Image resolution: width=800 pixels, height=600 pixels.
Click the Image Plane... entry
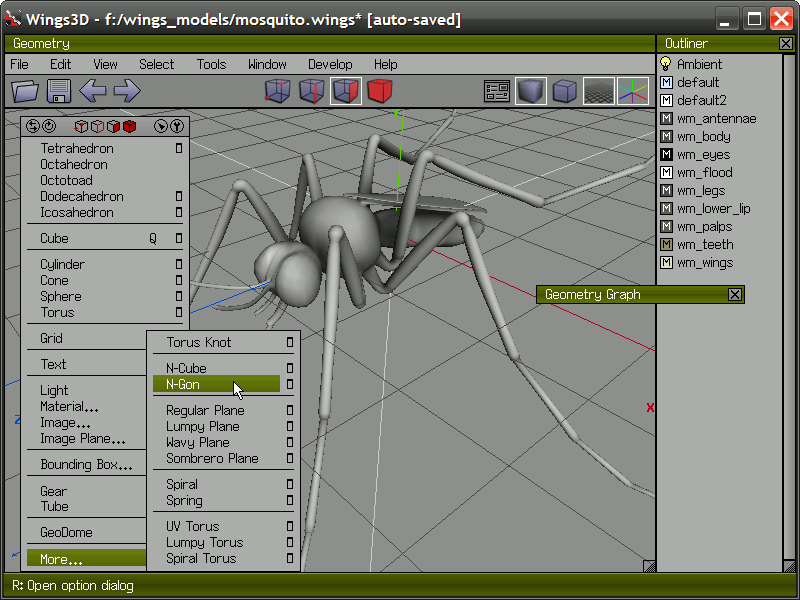point(83,439)
